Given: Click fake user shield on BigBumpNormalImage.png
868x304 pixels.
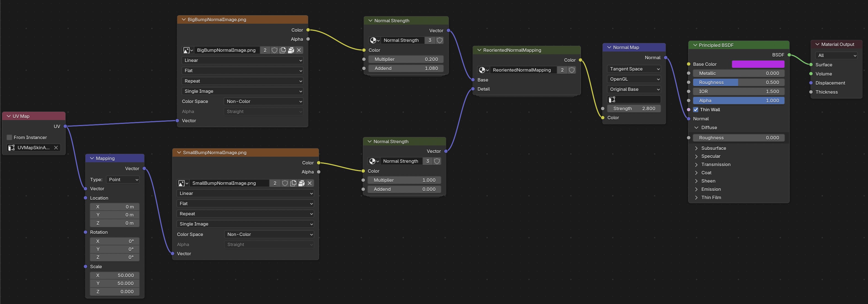Looking at the screenshot, I should tap(274, 50).
